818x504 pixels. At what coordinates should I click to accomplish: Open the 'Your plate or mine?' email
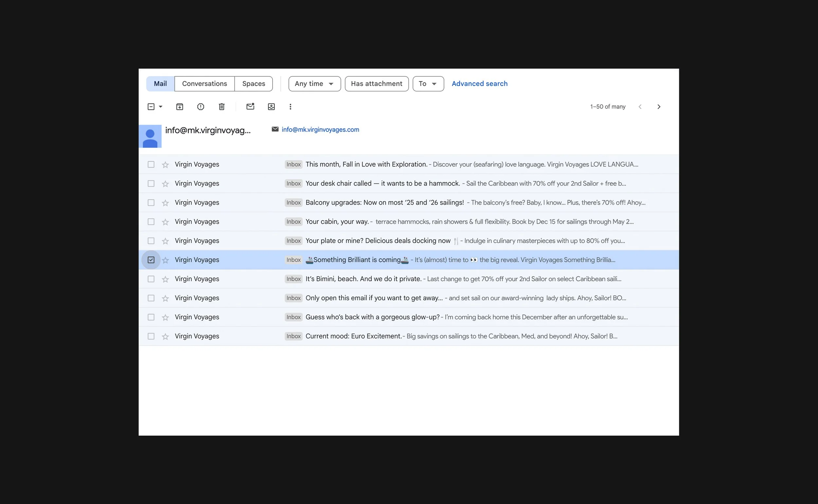click(x=408, y=241)
